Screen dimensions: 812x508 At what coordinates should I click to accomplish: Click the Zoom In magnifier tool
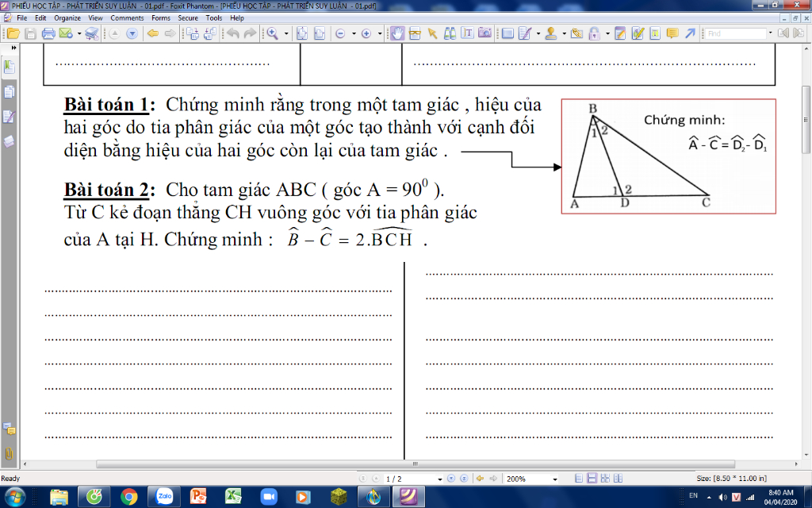coord(272,33)
